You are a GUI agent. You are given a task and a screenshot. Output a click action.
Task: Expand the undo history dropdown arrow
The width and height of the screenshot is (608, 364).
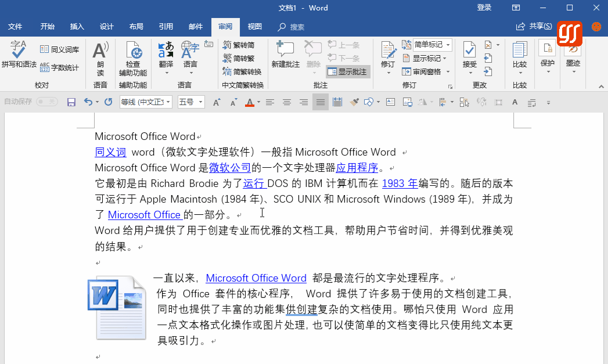tap(97, 102)
